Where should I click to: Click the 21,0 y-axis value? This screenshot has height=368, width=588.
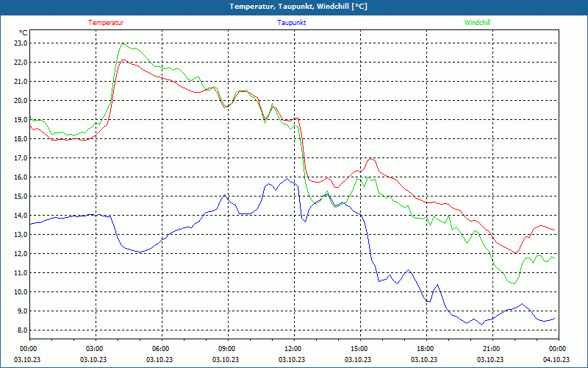tap(21, 82)
